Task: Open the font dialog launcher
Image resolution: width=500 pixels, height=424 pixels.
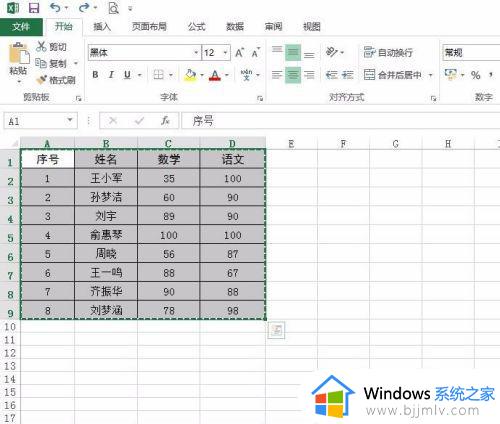Action: tap(260, 98)
